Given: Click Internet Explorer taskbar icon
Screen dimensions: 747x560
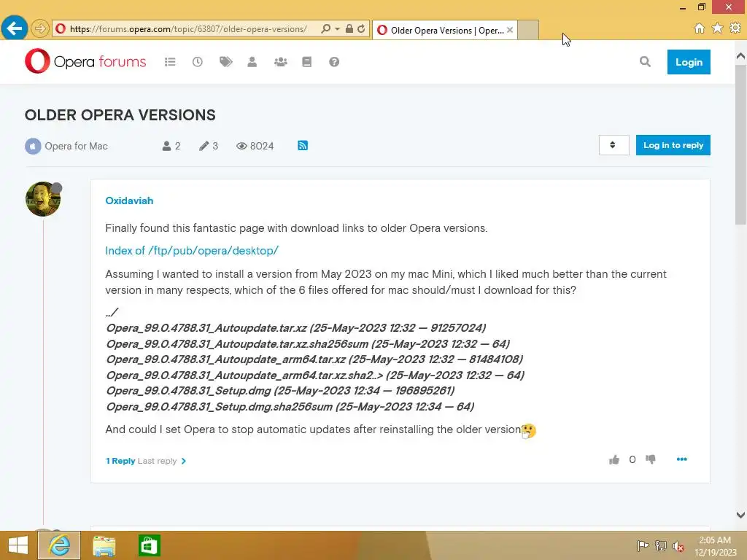Looking at the screenshot, I should pyautogui.click(x=59, y=545).
